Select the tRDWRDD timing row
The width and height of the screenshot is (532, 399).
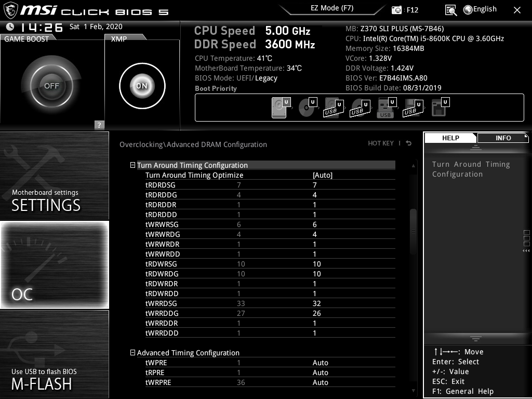coord(270,293)
